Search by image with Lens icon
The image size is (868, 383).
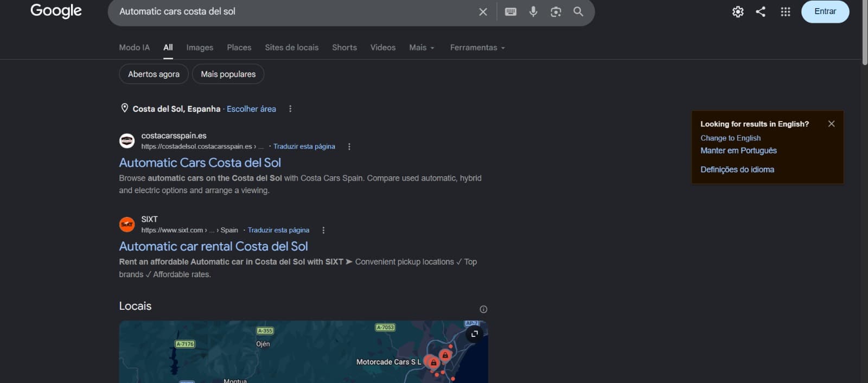tap(556, 11)
